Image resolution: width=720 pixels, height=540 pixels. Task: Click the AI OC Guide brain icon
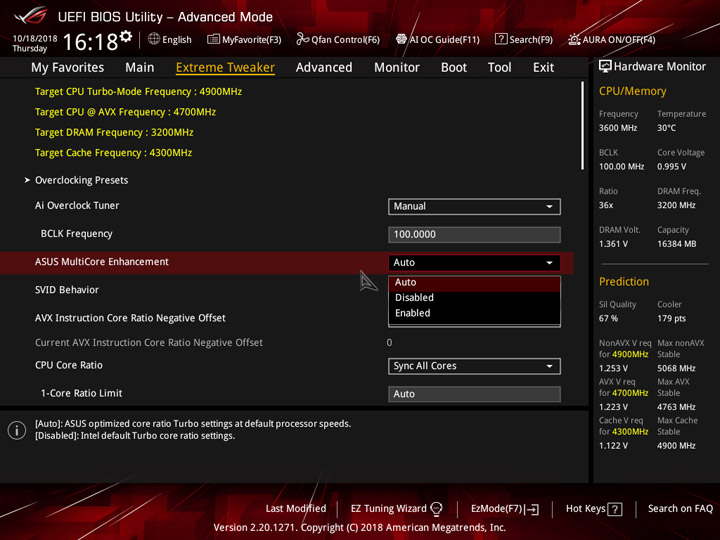click(x=401, y=39)
